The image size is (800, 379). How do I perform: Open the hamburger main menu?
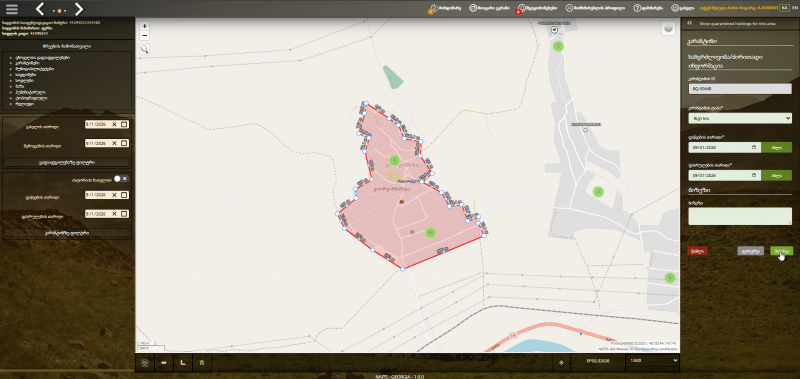click(11, 9)
